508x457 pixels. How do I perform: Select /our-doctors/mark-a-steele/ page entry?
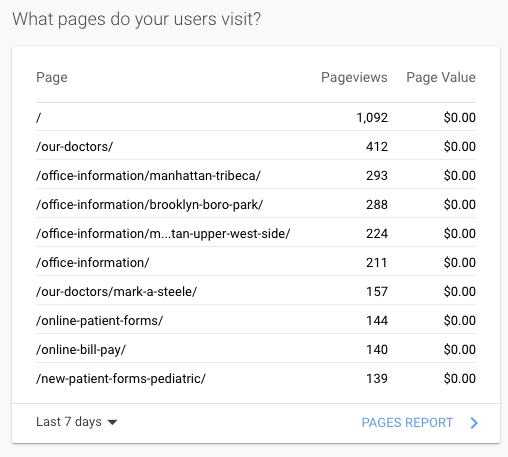[117, 292]
